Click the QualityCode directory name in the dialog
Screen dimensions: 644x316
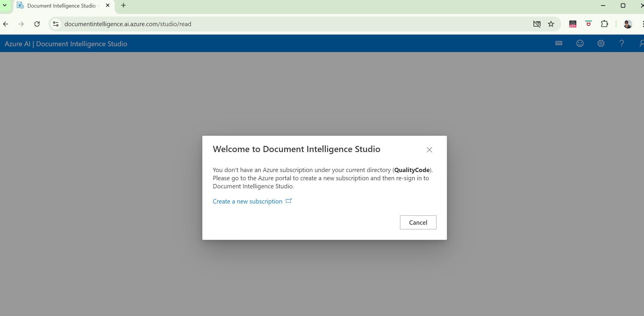click(412, 170)
